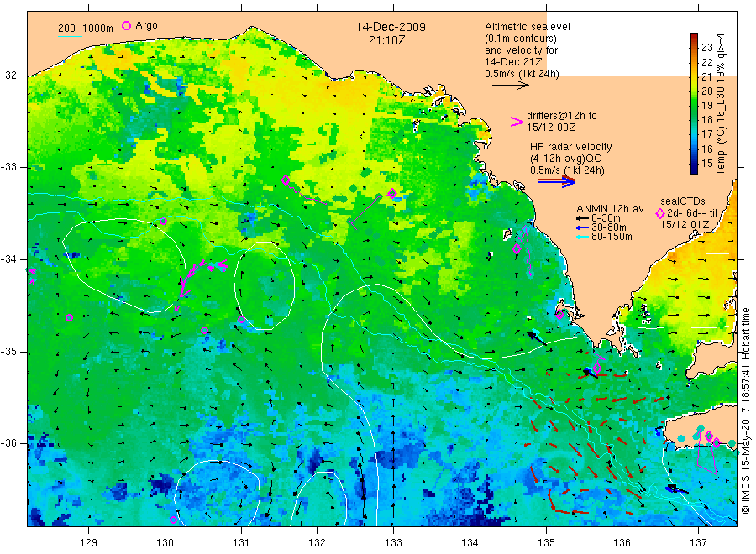Viewport: 756px width, 554px height.
Task: Click the Argo float circle near 130.5E, 34.8S
Action: click(204, 330)
